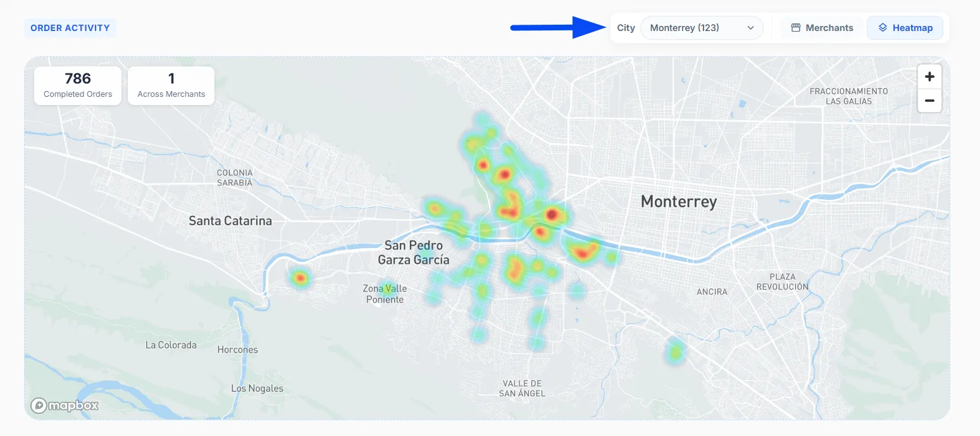Click the ORDER ACTIVITY label

point(70,28)
